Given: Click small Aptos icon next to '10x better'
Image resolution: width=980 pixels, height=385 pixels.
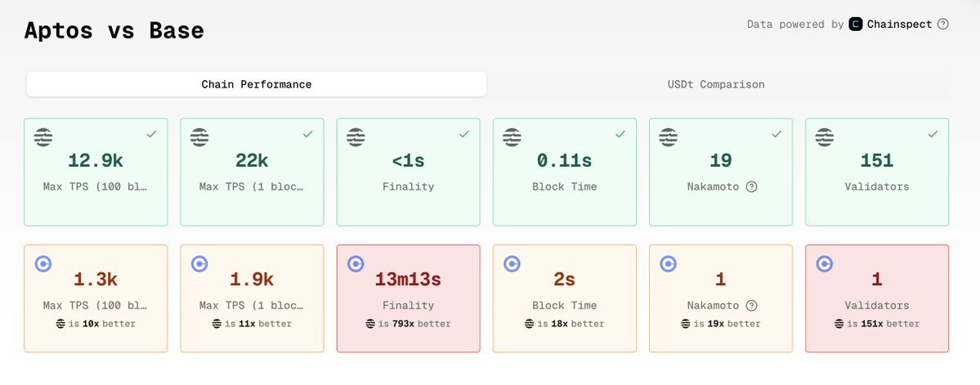Looking at the screenshot, I should tap(60, 324).
